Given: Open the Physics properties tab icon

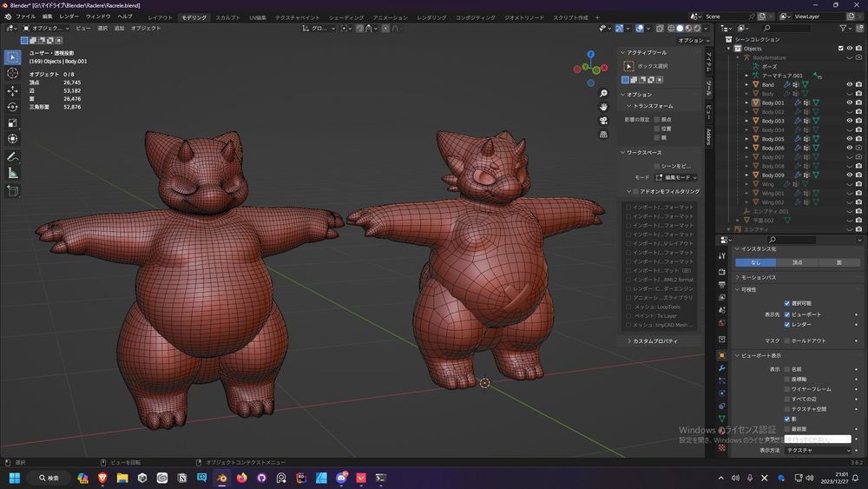Looking at the screenshot, I should pos(722,393).
